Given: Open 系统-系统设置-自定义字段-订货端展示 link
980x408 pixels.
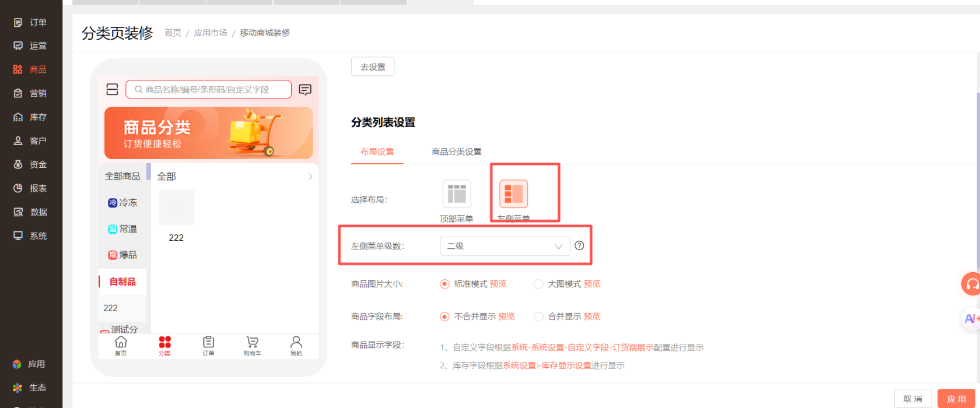Looking at the screenshot, I should tap(582, 347).
